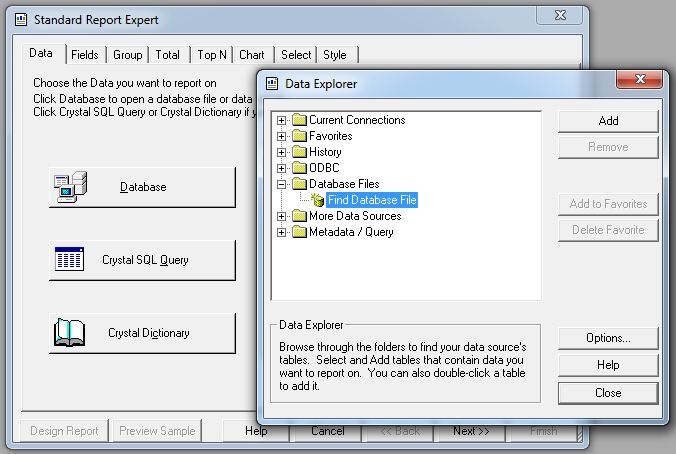Click the Standard Report Expert title icon
Screen dimensions: 676x454
coord(21,19)
